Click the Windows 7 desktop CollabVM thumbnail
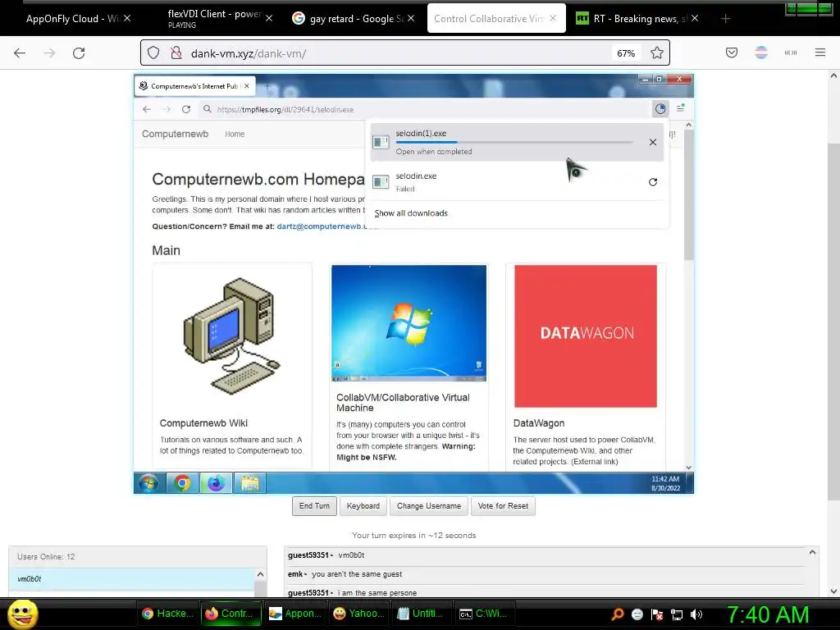Viewport: 840px width, 630px height. click(409, 323)
